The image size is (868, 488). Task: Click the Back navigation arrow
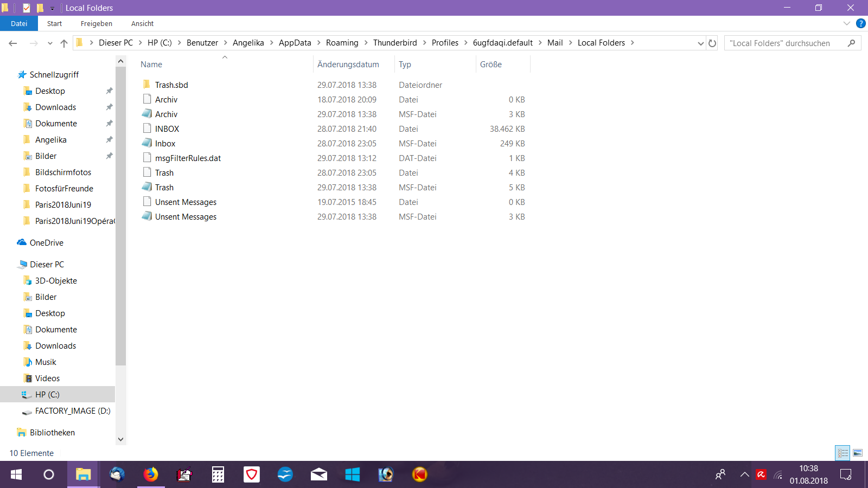click(13, 43)
